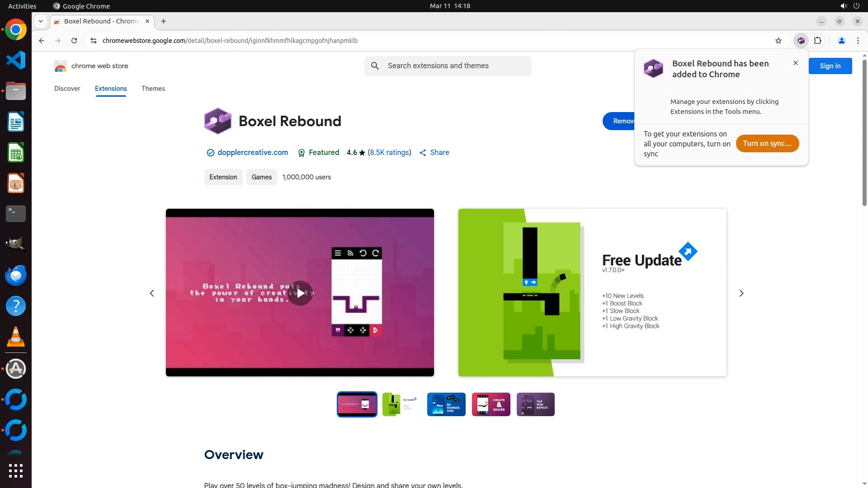Click the reload page icon
This screenshot has width=868, height=488.
[74, 41]
